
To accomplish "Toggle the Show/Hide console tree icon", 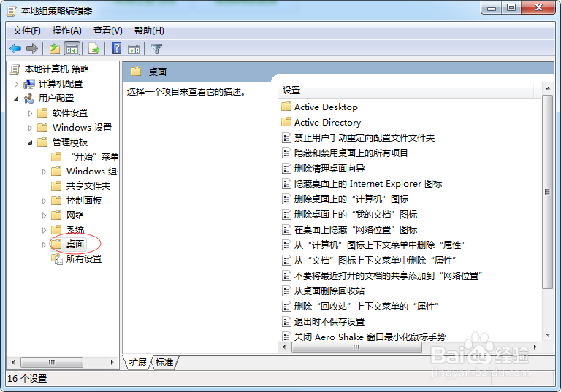I will click(72, 48).
